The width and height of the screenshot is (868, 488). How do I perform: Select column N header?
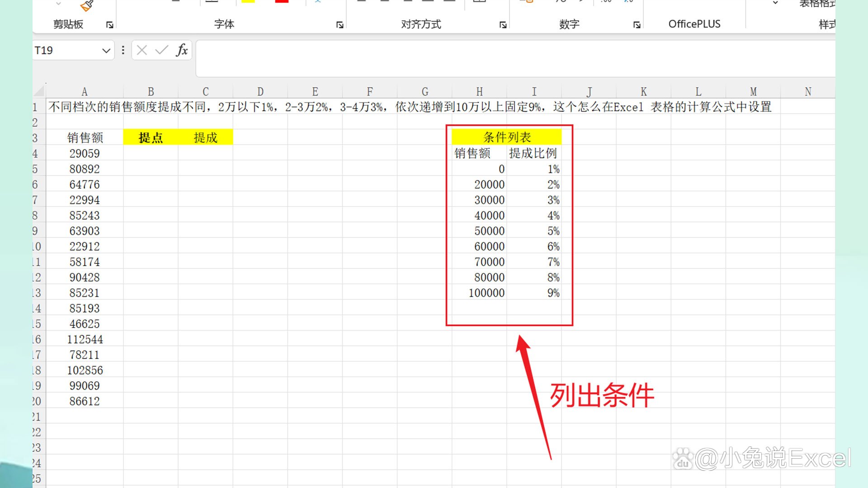[x=807, y=92]
